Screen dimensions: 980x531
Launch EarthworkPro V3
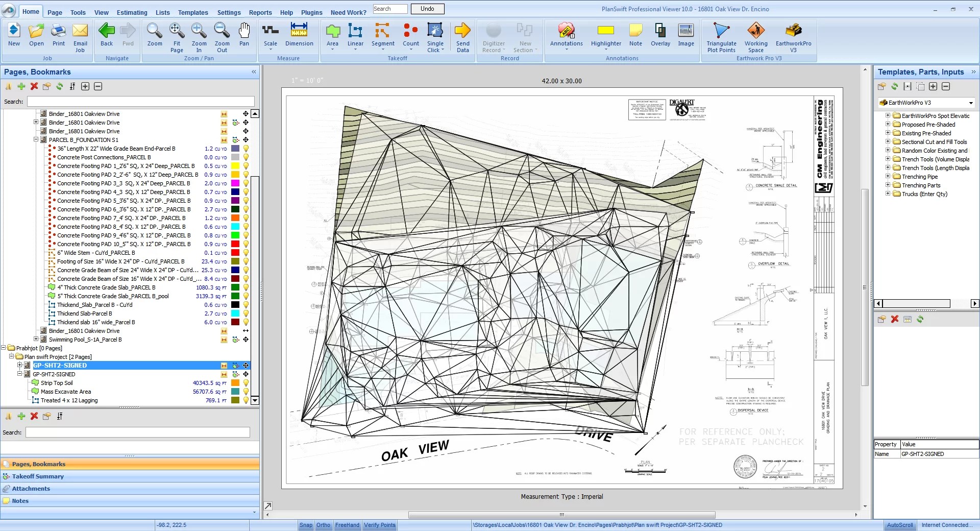[x=793, y=37]
